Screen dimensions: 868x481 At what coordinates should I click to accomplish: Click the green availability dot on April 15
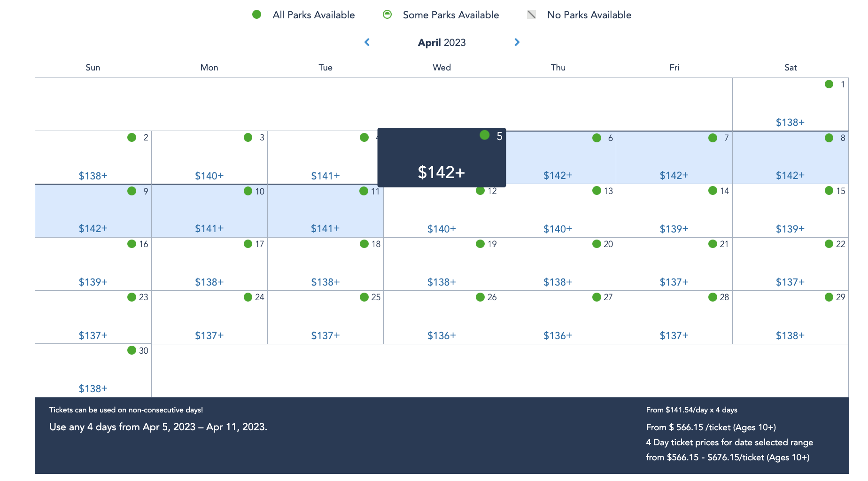point(829,191)
